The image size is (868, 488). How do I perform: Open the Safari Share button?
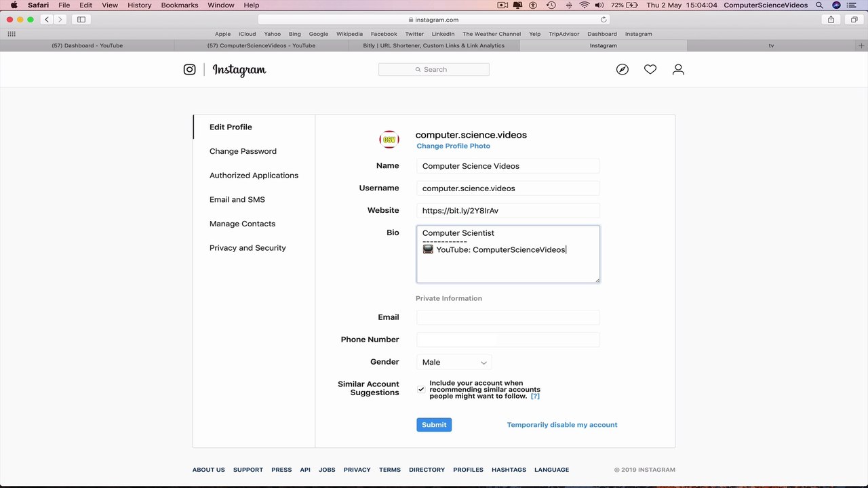click(831, 20)
